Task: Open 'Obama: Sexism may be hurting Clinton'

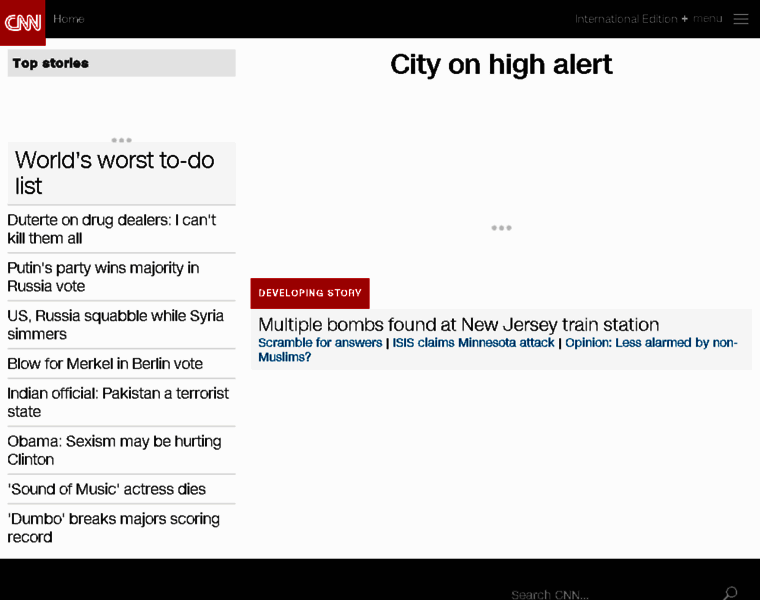Action: (114, 450)
